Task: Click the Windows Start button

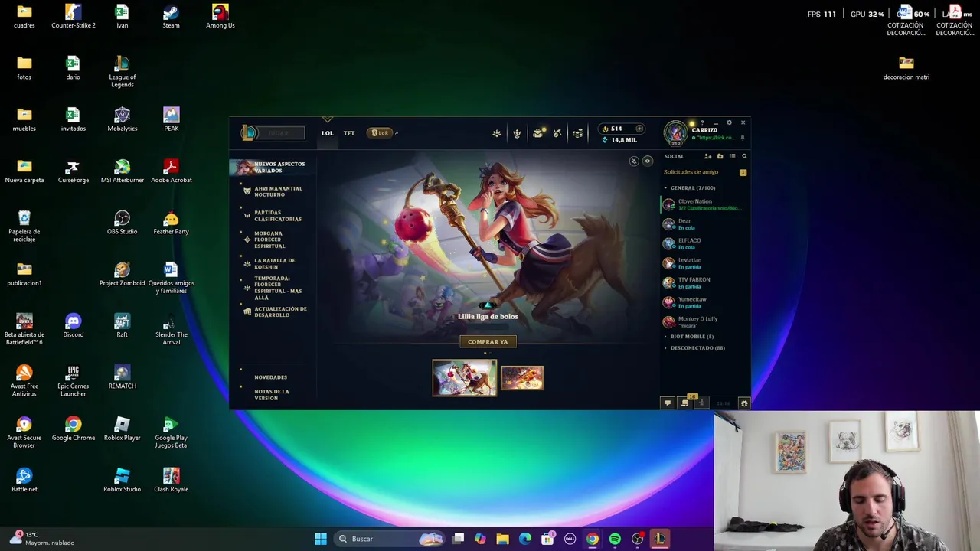Action: pyautogui.click(x=321, y=539)
